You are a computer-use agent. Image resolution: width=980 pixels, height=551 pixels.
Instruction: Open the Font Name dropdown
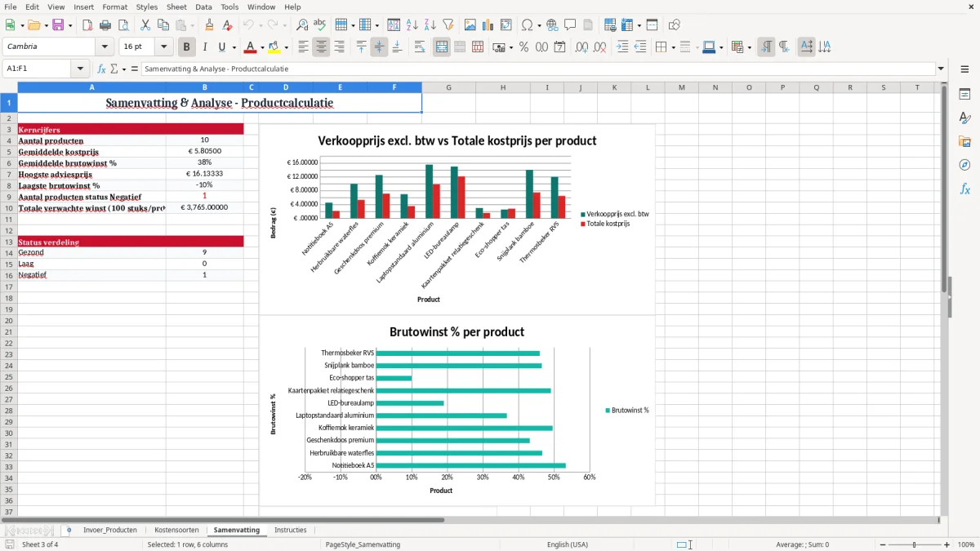105,47
